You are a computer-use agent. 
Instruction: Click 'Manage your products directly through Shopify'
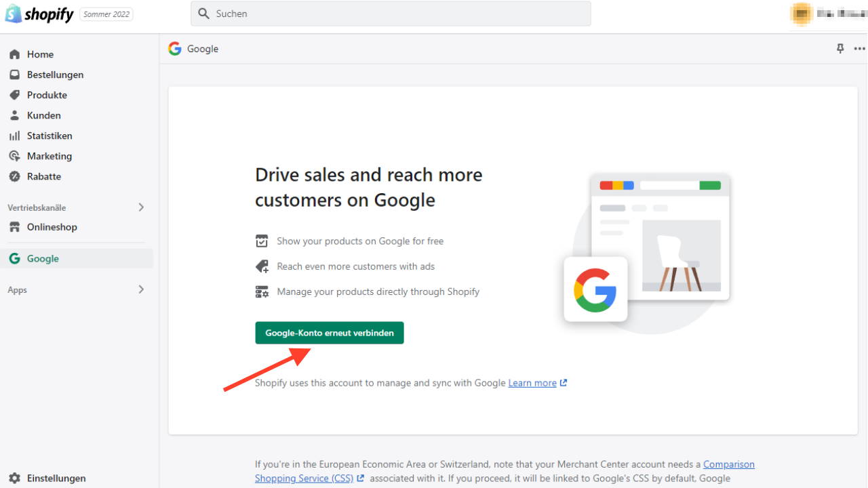378,291
